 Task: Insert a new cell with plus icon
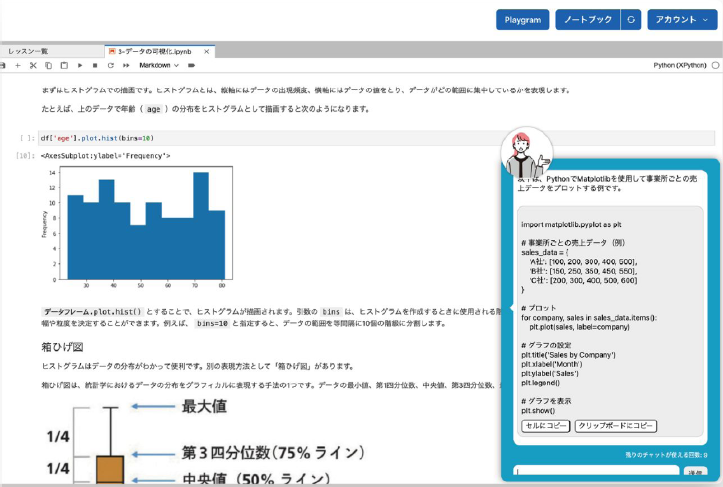click(18, 65)
